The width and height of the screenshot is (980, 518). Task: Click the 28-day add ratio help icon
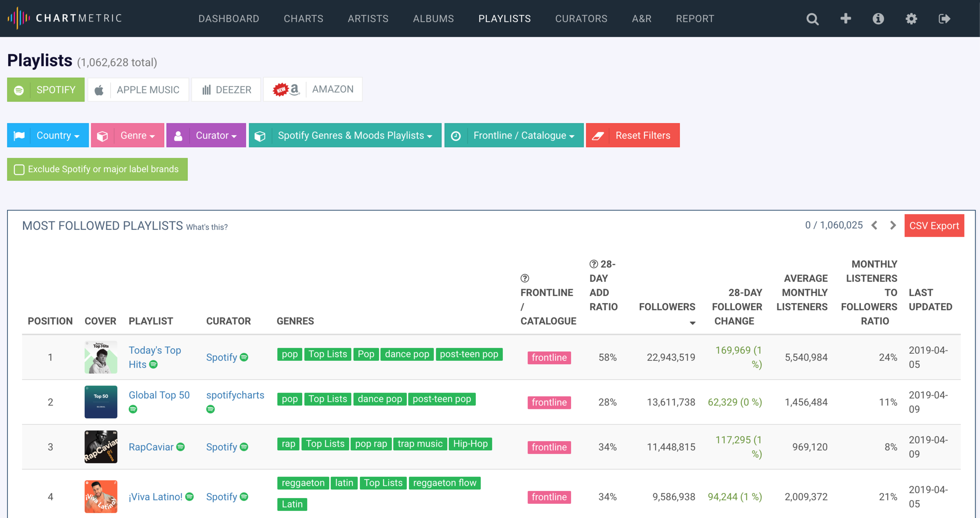click(593, 264)
